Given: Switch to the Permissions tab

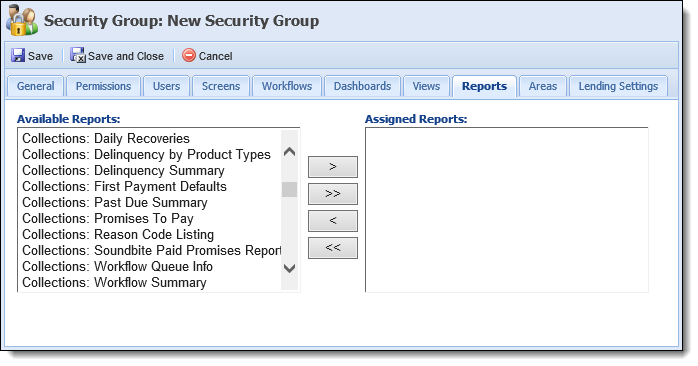Looking at the screenshot, I should [103, 86].
